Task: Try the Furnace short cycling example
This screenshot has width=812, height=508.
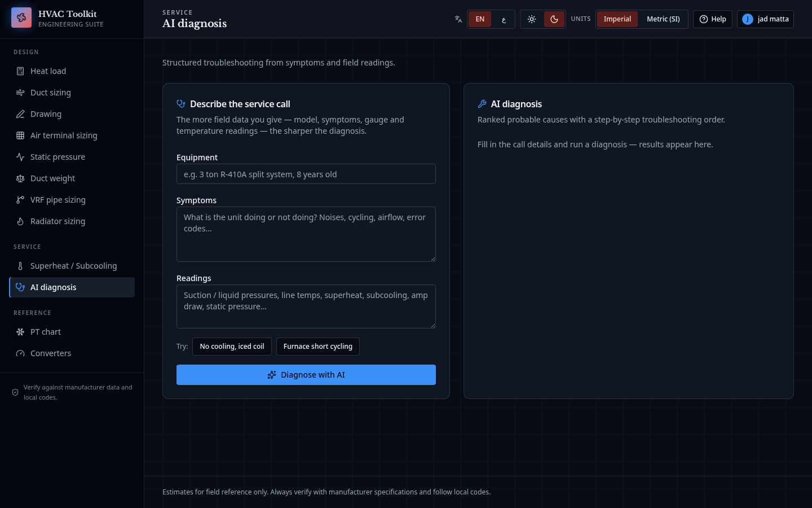Action: [318, 347]
